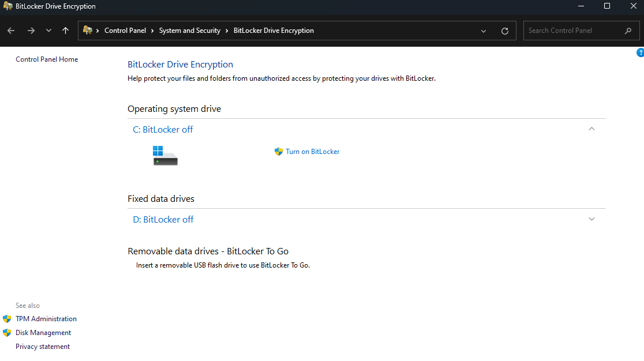Screen dimensions: 644x361
Task: Click breadcrumb arrow after Control Panel
Action: coord(152,31)
